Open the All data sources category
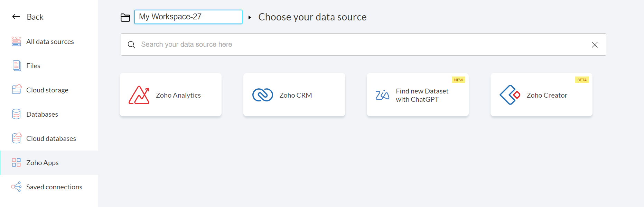Image resolution: width=644 pixels, height=207 pixels. tap(50, 42)
